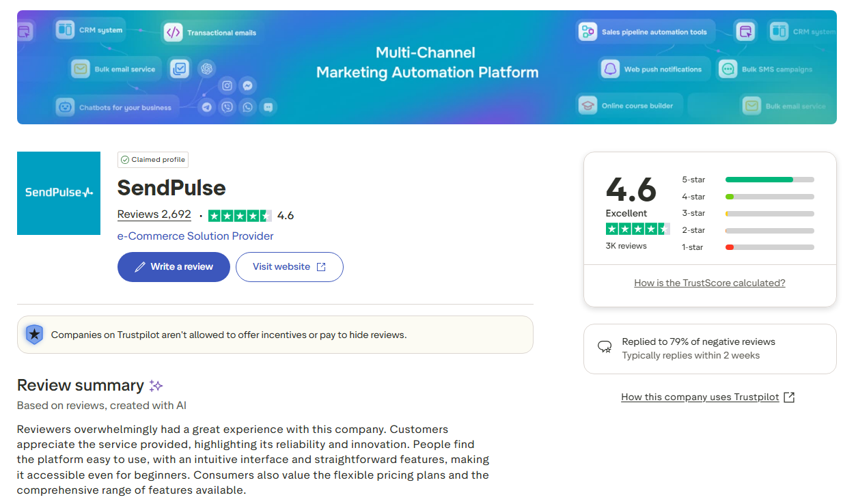Open the Reviews 2,692 link
The width and height of the screenshot is (856, 504).
[154, 214]
